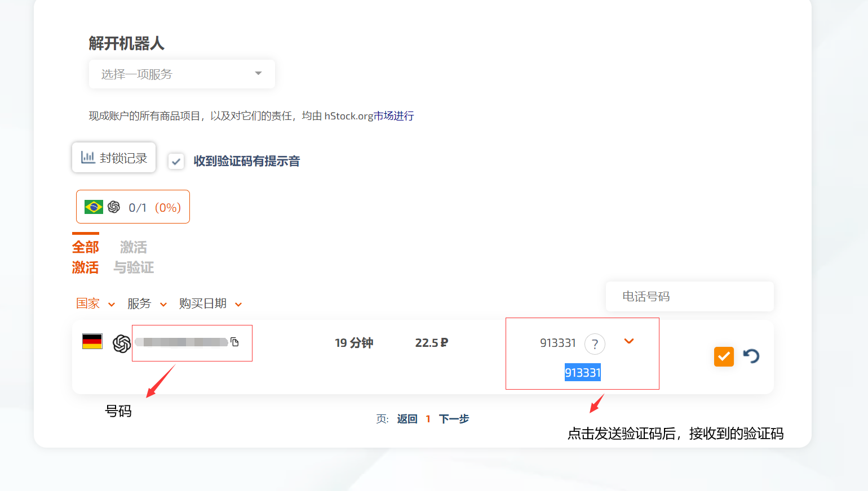The width and height of the screenshot is (868, 491).
Task: Sort by 购买日期 dropdown
Action: click(210, 304)
